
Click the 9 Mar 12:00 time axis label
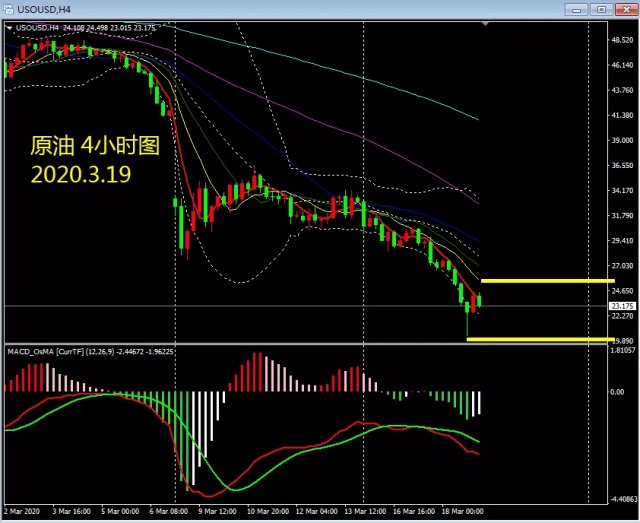pyautogui.click(x=218, y=511)
